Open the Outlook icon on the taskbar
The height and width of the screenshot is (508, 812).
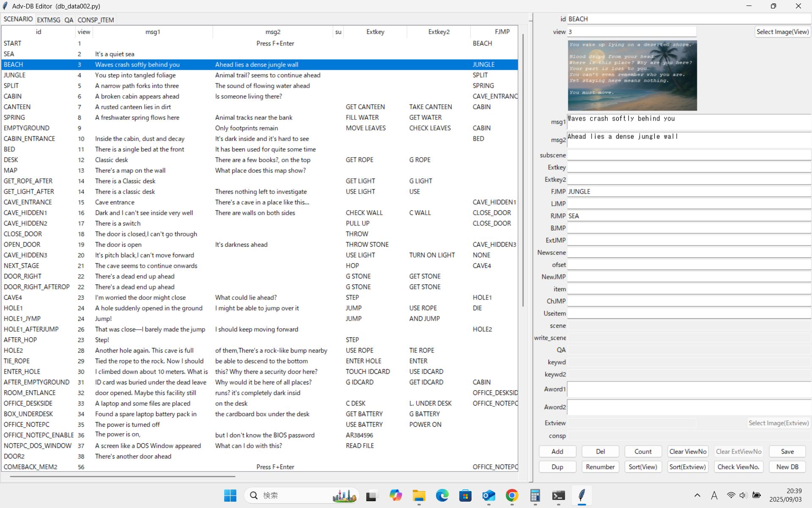(488, 495)
